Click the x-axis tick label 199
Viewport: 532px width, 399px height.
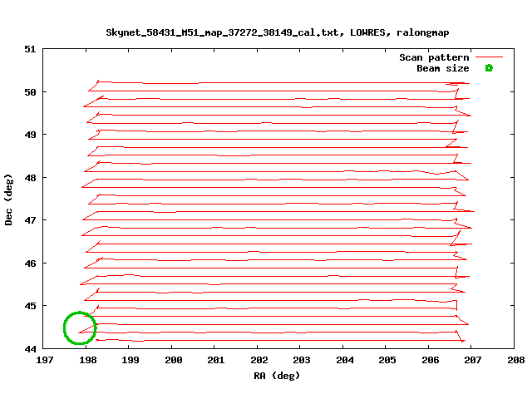point(131,360)
